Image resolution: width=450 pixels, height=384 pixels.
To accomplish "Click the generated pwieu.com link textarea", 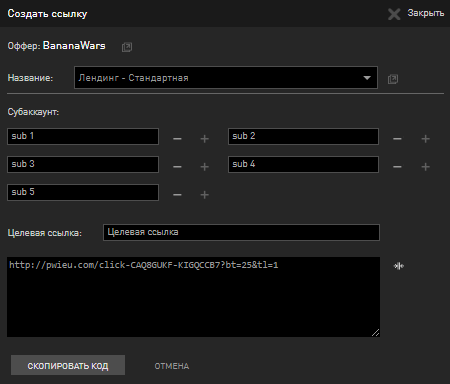I will (x=193, y=297).
